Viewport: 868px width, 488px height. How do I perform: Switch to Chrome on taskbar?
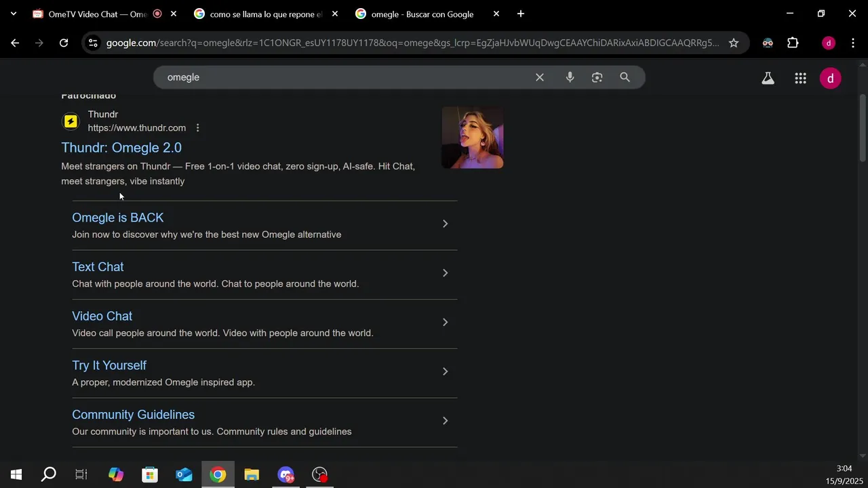tap(218, 474)
